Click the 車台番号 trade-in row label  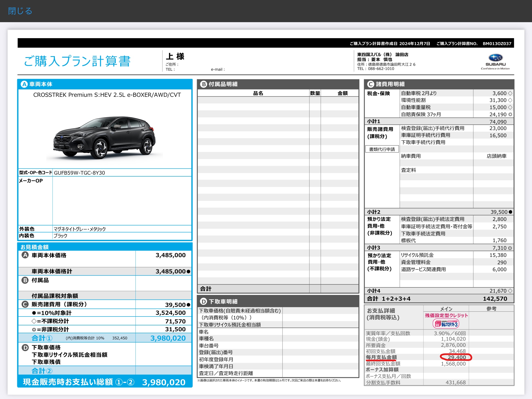[x=209, y=346]
